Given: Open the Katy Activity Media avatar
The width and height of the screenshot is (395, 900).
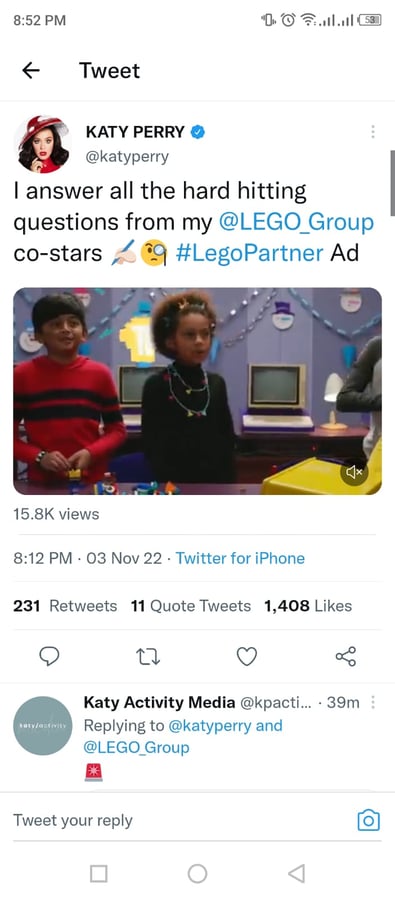Looking at the screenshot, I should click(x=42, y=726).
